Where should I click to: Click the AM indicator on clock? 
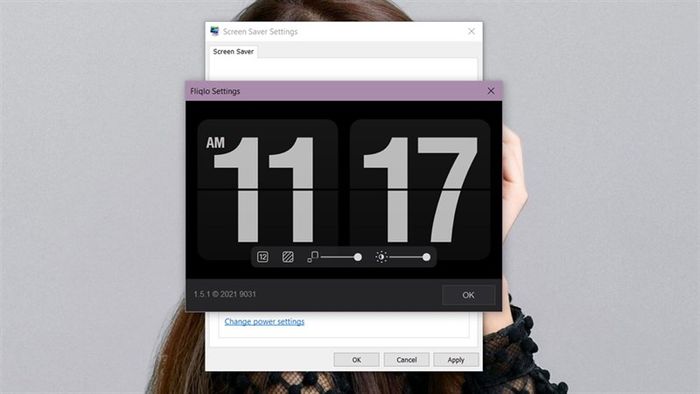(215, 143)
